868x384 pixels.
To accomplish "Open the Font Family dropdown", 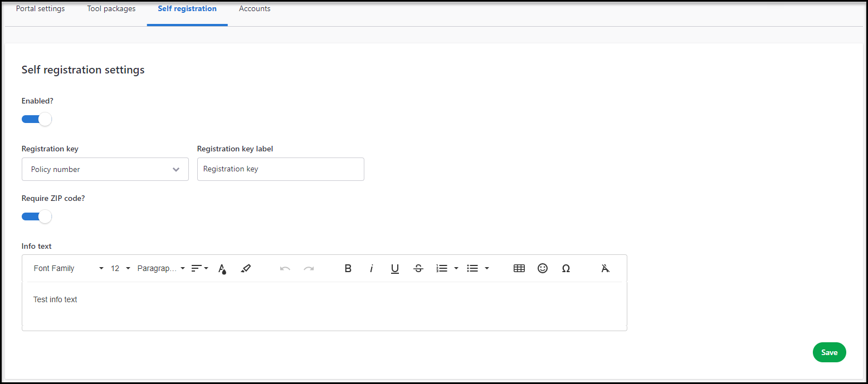I will (x=69, y=268).
